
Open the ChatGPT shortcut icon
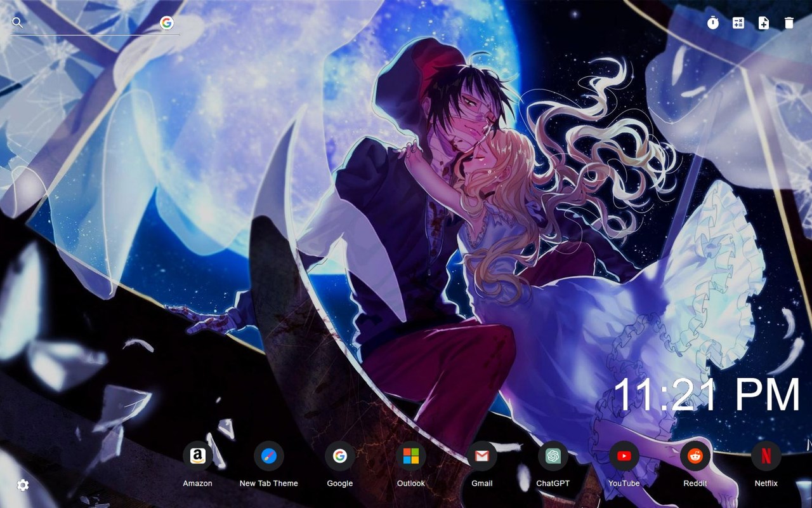click(x=553, y=456)
